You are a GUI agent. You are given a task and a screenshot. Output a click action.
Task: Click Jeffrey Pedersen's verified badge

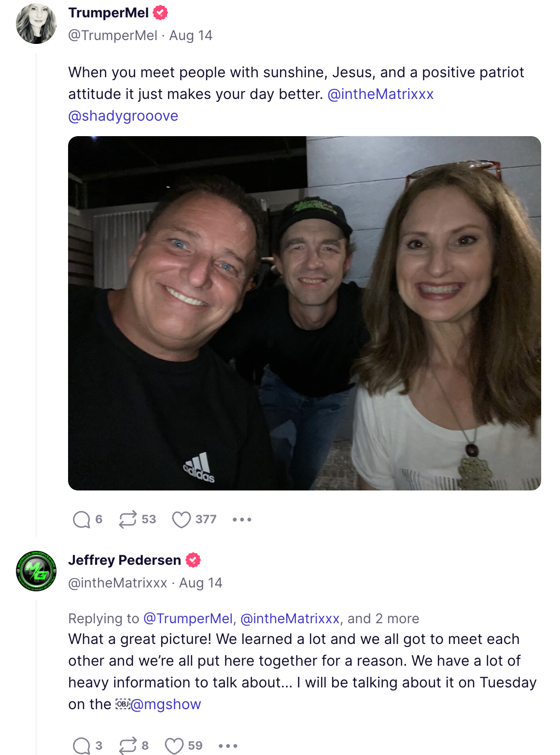coord(193,560)
